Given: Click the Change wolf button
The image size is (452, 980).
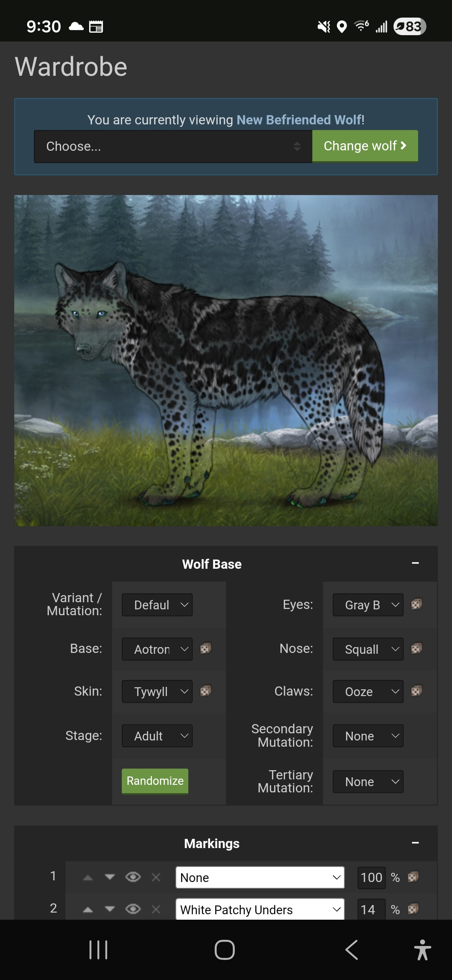Looking at the screenshot, I should coord(365,146).
